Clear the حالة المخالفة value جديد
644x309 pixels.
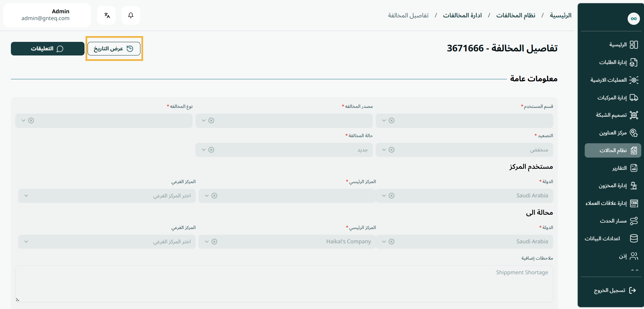tap(211, 150)
